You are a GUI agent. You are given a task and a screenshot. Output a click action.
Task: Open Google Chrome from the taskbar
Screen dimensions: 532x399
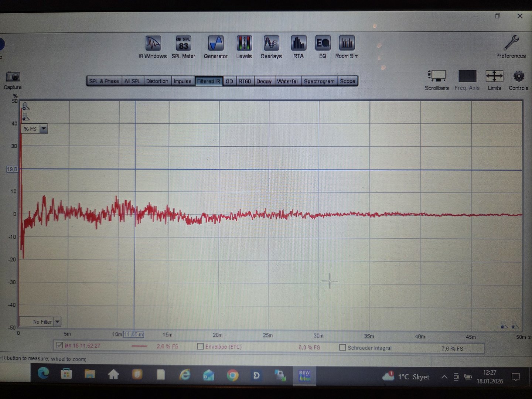tap(232, 375)
